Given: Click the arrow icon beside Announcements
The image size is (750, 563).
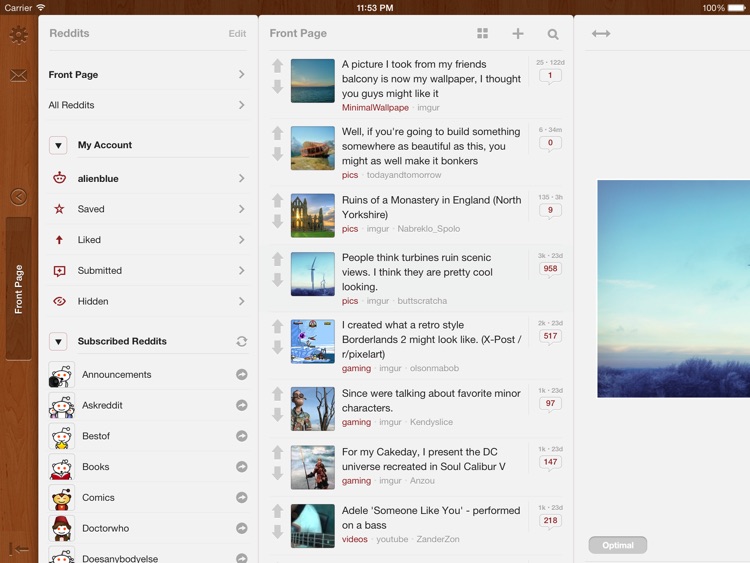Looking at the screenshot, I should click(242, 375).
